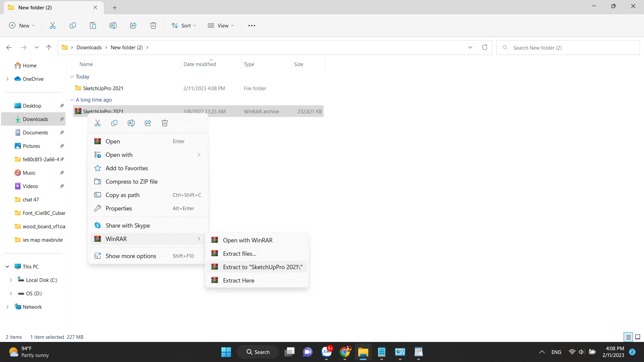The height and width of the screenshot is (362, 644).
Task: Select the Cut icon in toolbar
Action: tap(53, 25)
